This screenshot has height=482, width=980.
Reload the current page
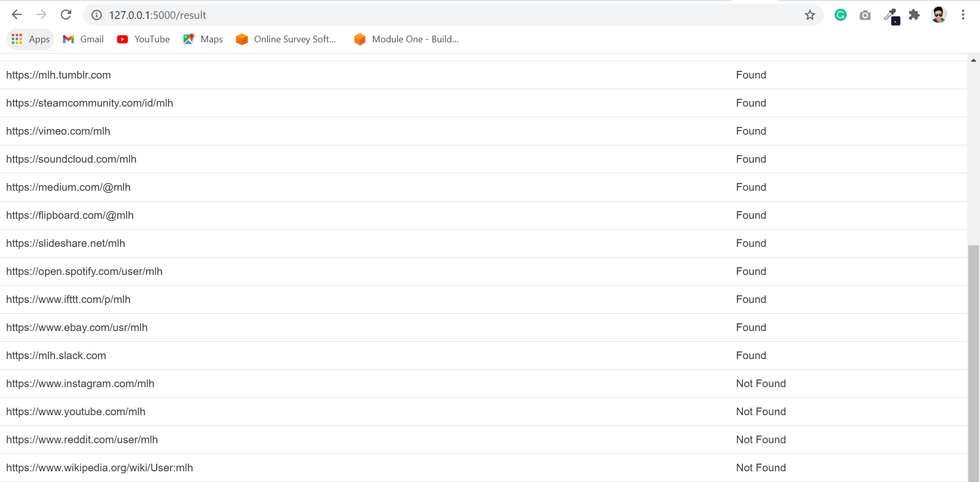(x=66, y=15)
